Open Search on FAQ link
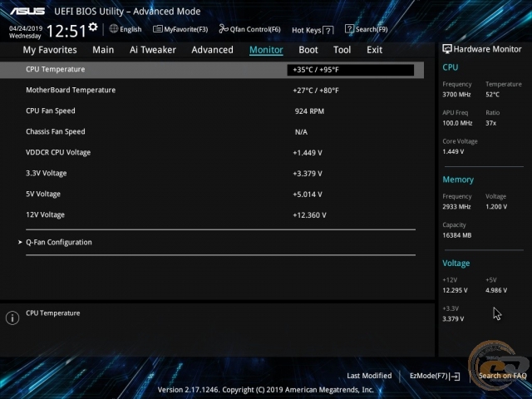 [x=502, y=376]
